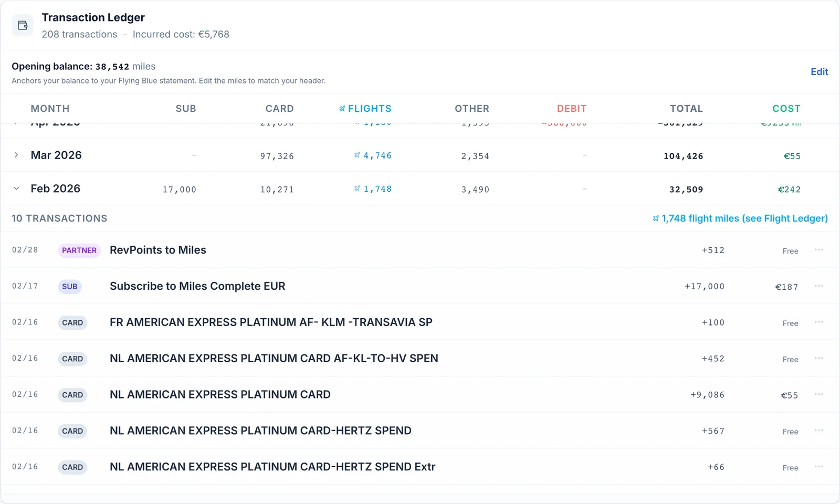Open more options for RevPoints to Miles
The image size is (840, 504).
818,250
